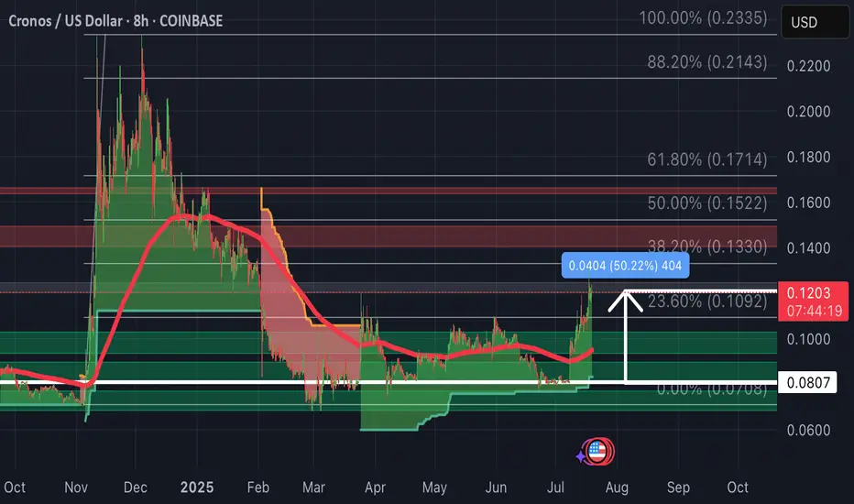Select the 88.20% (0.2143) Fibonacci label
Image resolution: width=854 pixels, height=504 pixels.
[x=707, y=62]
